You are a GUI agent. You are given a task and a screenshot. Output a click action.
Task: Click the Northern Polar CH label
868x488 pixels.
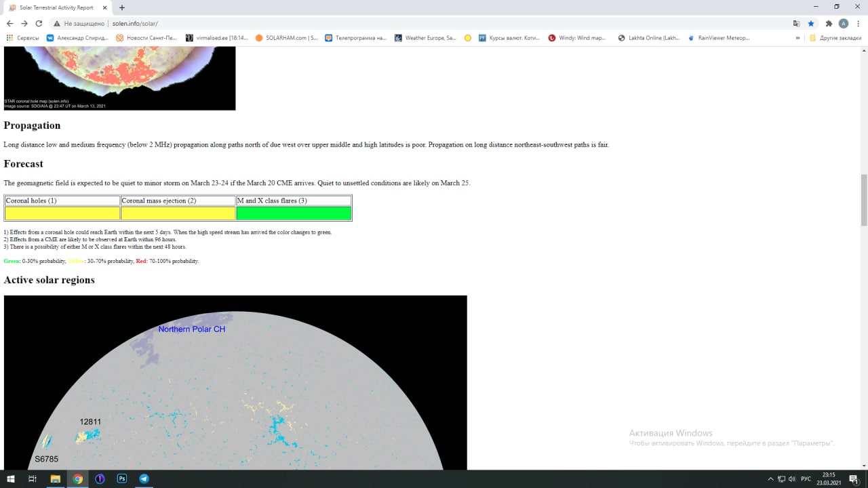click(192, 329)
